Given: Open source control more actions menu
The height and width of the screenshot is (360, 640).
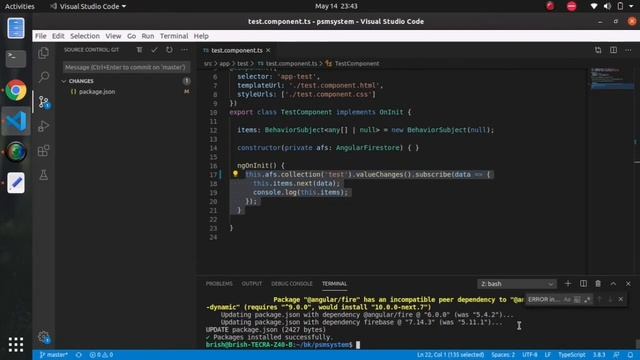Looking at the screenshot, I should (x=184, y=50).
